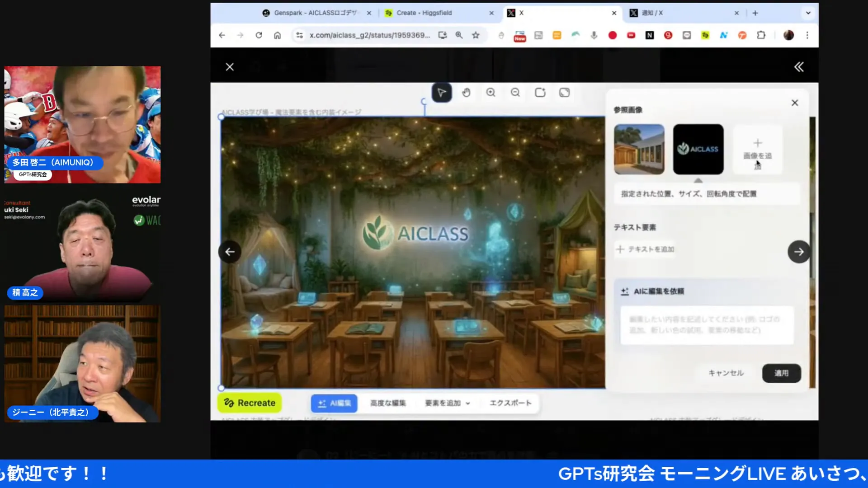Click the fit-to-screen tool icon
Screen dimensions: 868x488
pos(565,93)
